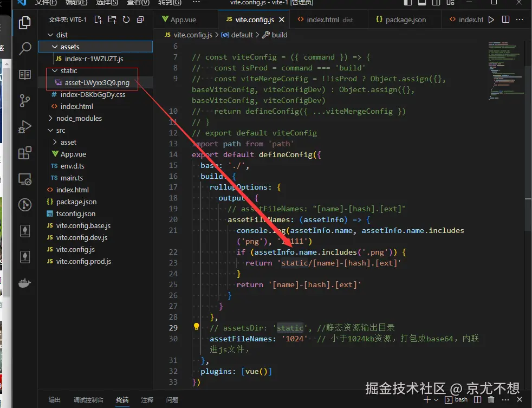Add a new terminal with plus icon
This screenshot has width=532, height=408.
[x=427, y=399]
